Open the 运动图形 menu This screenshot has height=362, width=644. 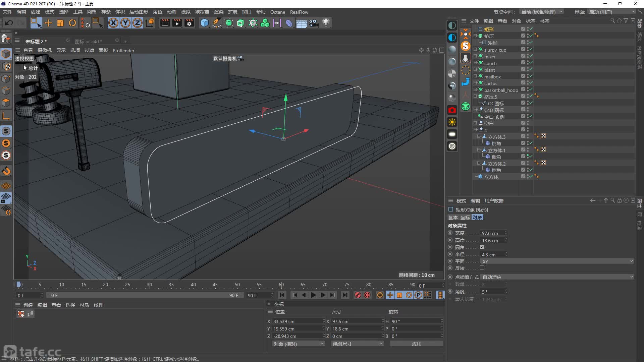139,12
